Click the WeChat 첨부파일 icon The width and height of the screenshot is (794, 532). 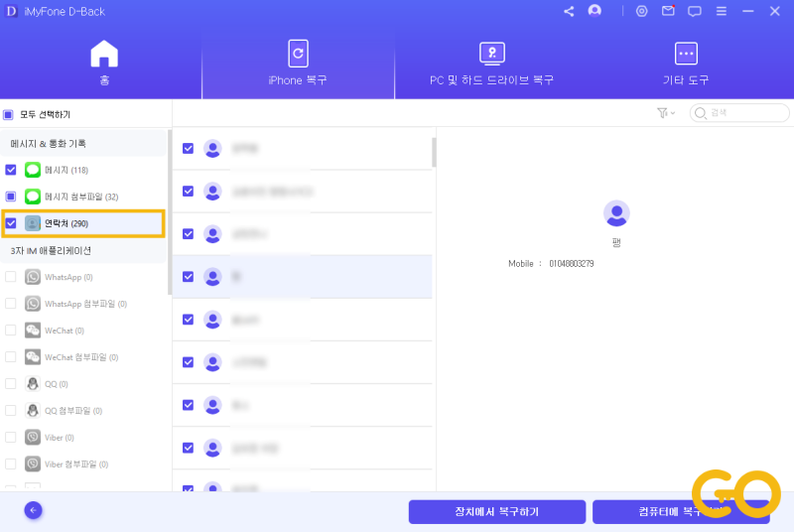[33, 357]
